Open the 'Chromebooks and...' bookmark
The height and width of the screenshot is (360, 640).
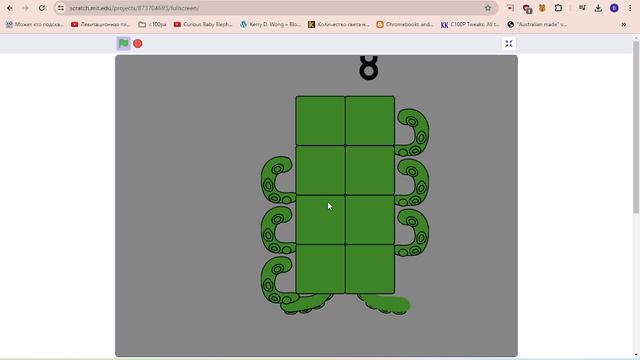tap(405, 24)
